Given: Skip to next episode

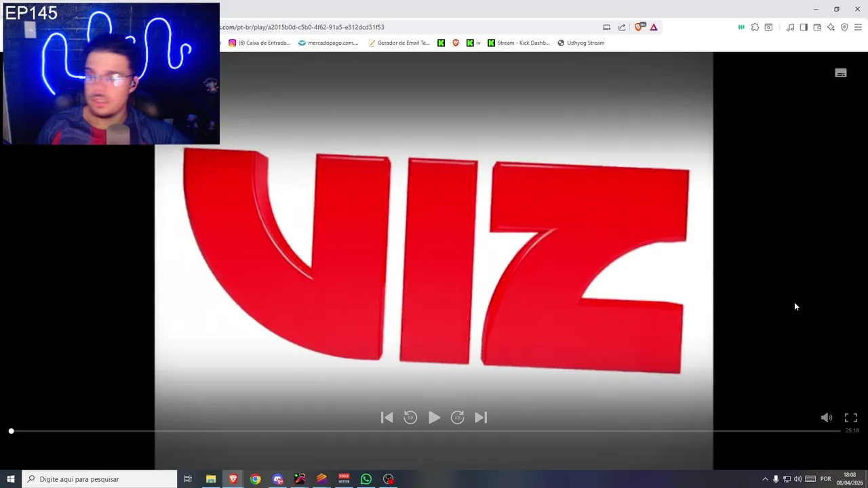Looking at the screenshot, I should pyautogui.click(x=481, y=418).
